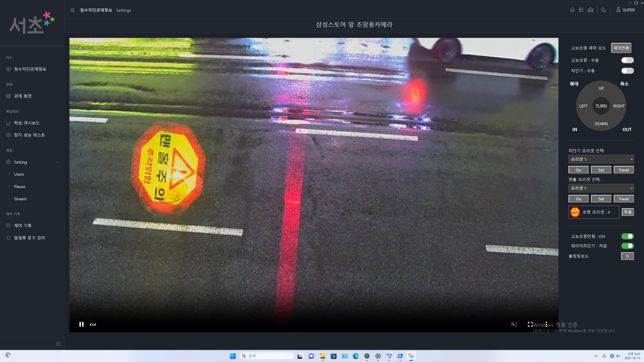The width and height of the screenshot is (644, 362).
Task: Collapse sidebar using bottom arrow icon
Action: [x=58, y=344]
